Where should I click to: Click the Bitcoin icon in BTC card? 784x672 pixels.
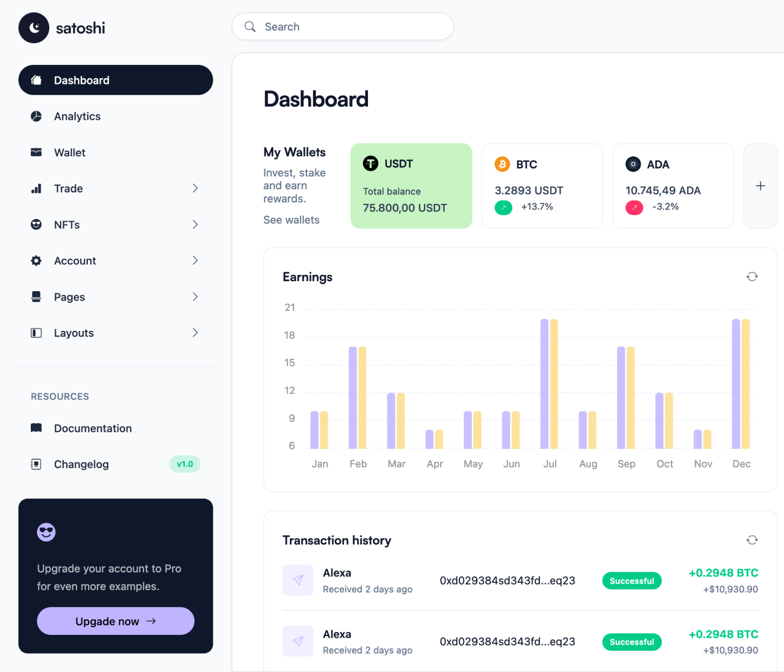click(x=502, y=164)
